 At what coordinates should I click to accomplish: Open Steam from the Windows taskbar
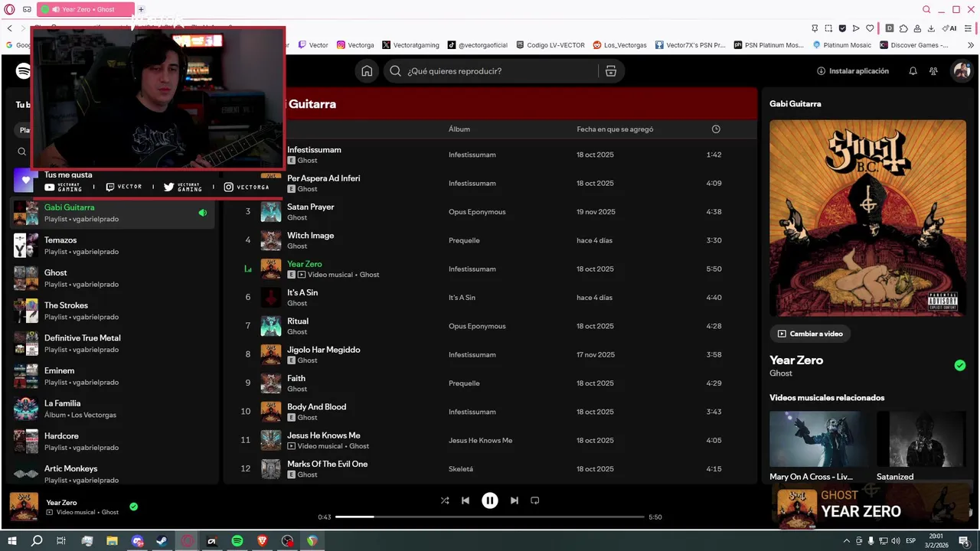point(162,541)
